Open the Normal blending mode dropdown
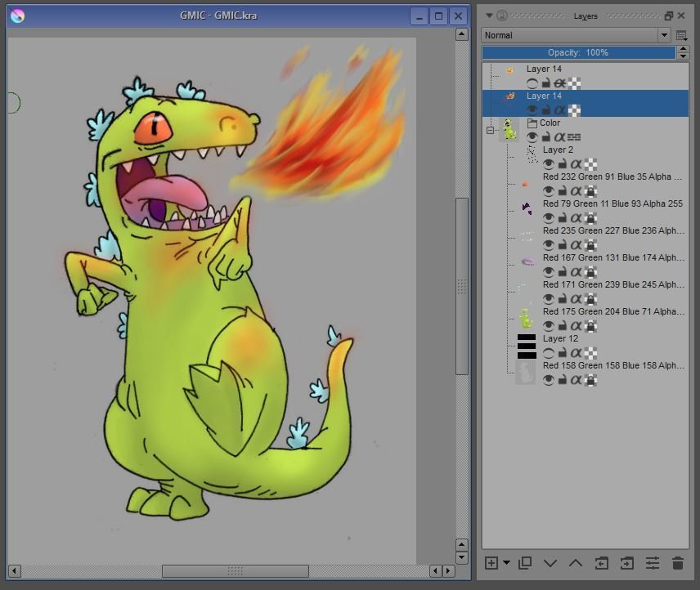700x590 pixels. 576,35
